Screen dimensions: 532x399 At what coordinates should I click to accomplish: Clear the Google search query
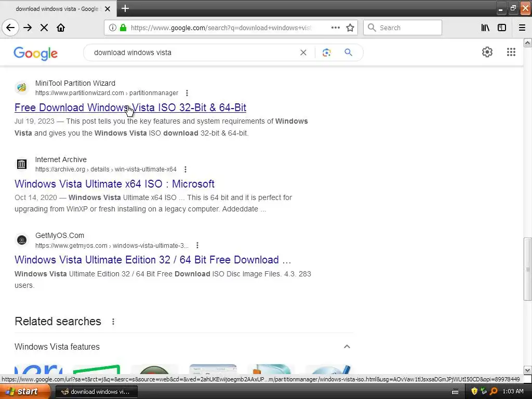click(x=303, y=52)
